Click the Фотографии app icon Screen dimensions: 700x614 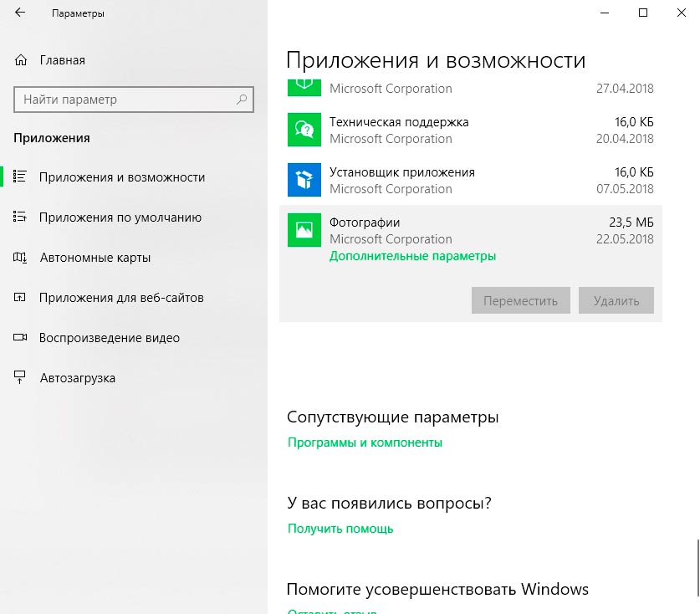tap(304, 230)
